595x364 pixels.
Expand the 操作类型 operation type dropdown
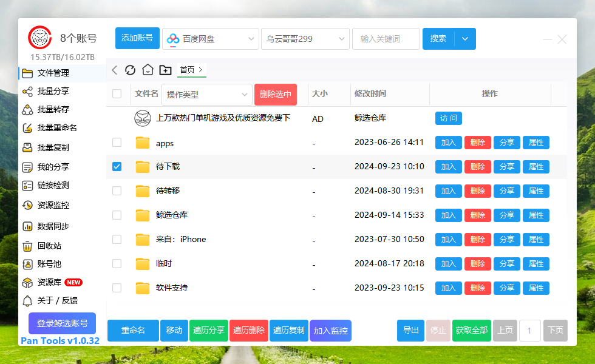(x=207, y=94)
